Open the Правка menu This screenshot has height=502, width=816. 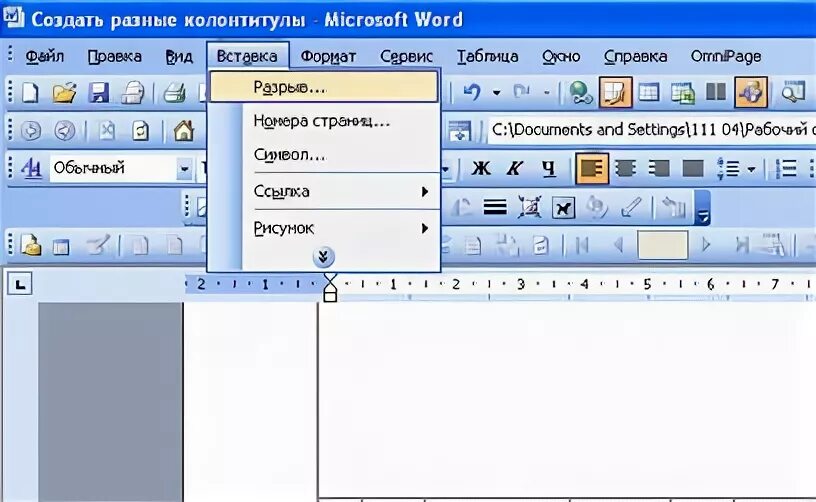coord(114,56)
